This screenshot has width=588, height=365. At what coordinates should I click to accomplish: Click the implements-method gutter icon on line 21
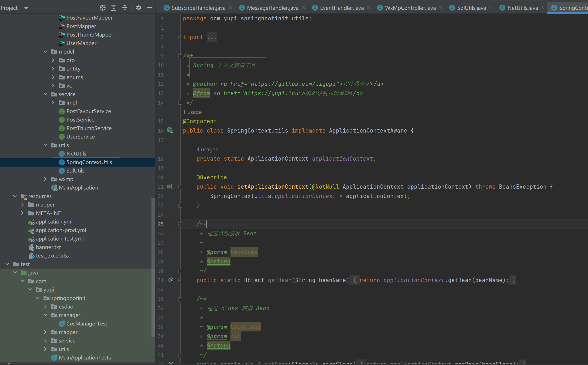point(170,186)
